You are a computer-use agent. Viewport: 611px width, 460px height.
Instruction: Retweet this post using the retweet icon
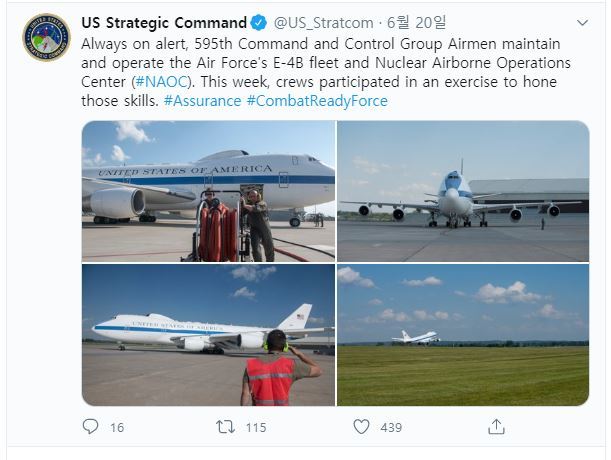225,427
